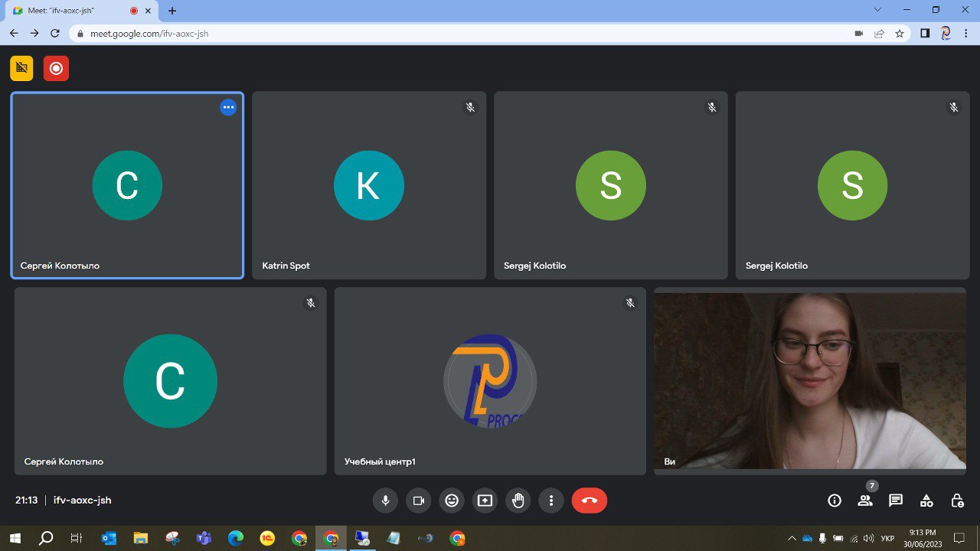Open options on Сергей Колотыло's highlighted tile
This screenshot has height=551, width=980.
coord(228,107)
